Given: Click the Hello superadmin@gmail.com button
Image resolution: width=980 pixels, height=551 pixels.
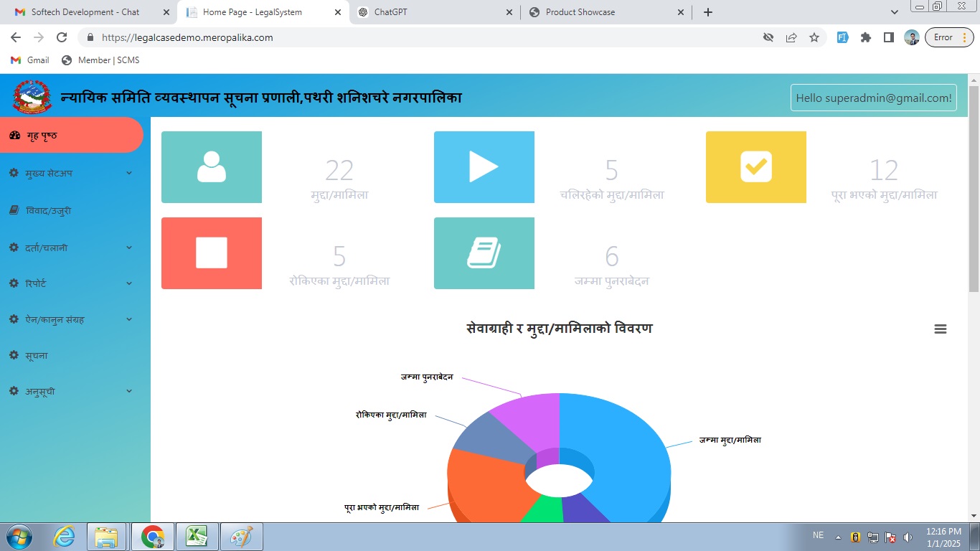Looking at the screenshot, I should [x=873, y=98].
